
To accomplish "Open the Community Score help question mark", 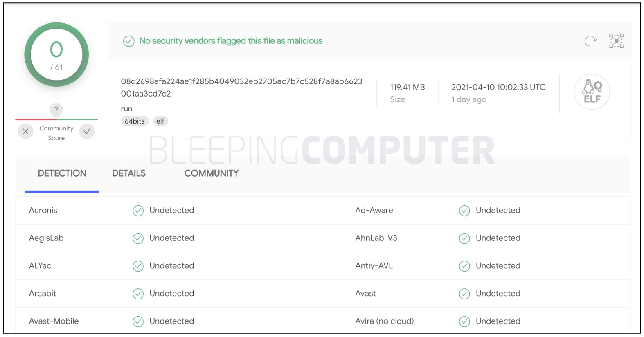I will [56, 110].
